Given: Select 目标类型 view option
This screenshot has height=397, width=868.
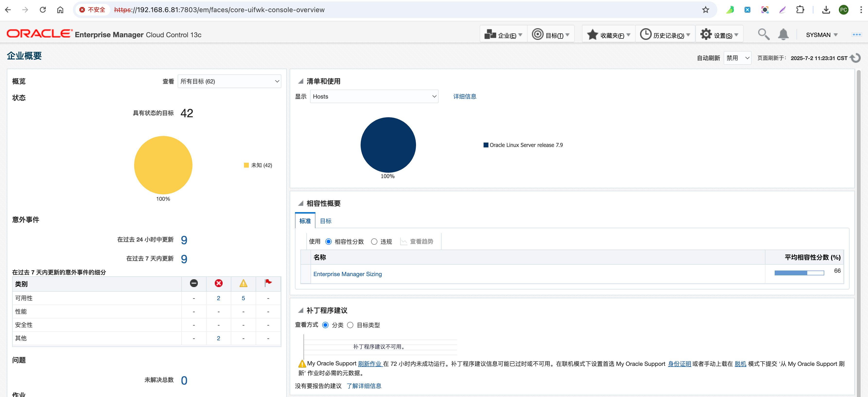Looking at the screenshot, I should [350, 325].
